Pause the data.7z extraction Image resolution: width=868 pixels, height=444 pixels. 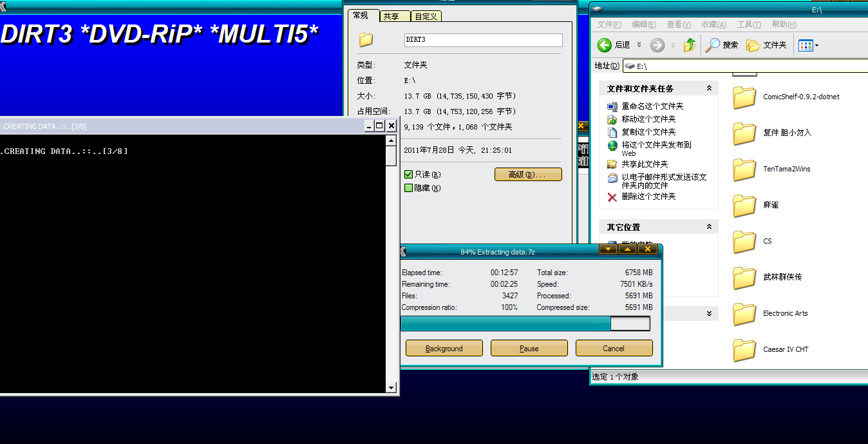coord(529,349)
